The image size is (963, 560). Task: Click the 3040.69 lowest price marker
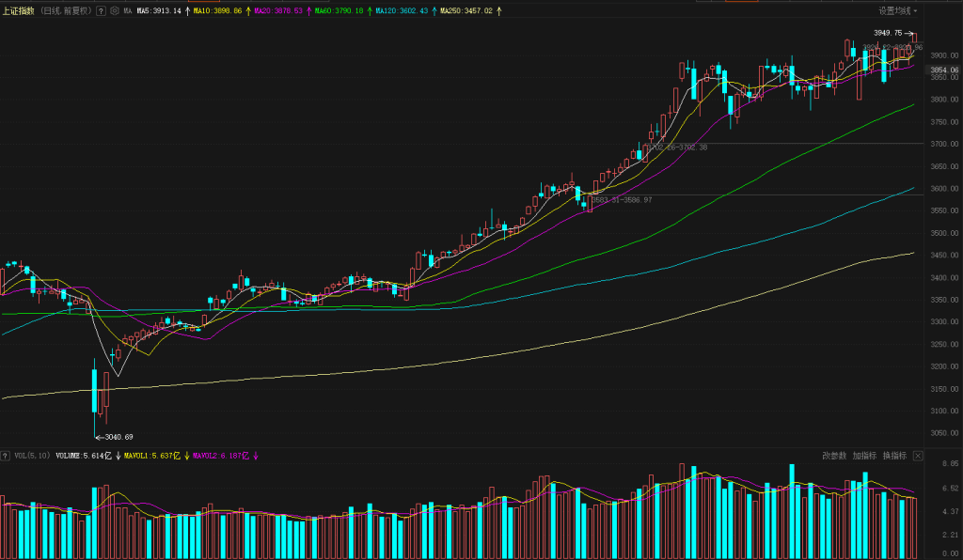(117, 436)
